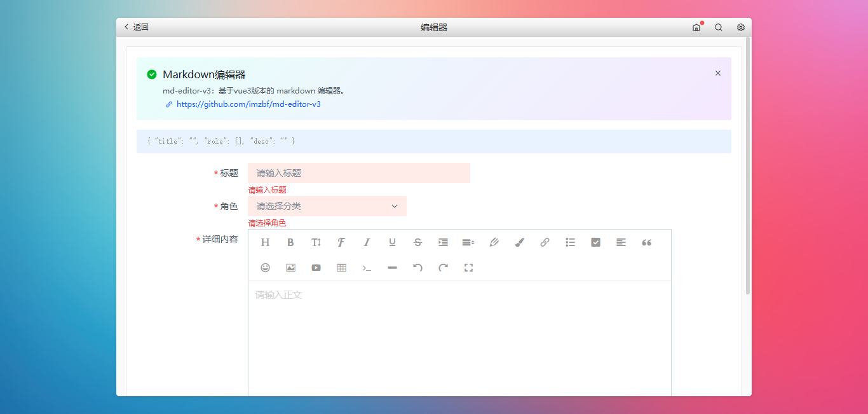Open the font family (F) tool
Viewport: 868px width, 414px height.
coord(341,242)
